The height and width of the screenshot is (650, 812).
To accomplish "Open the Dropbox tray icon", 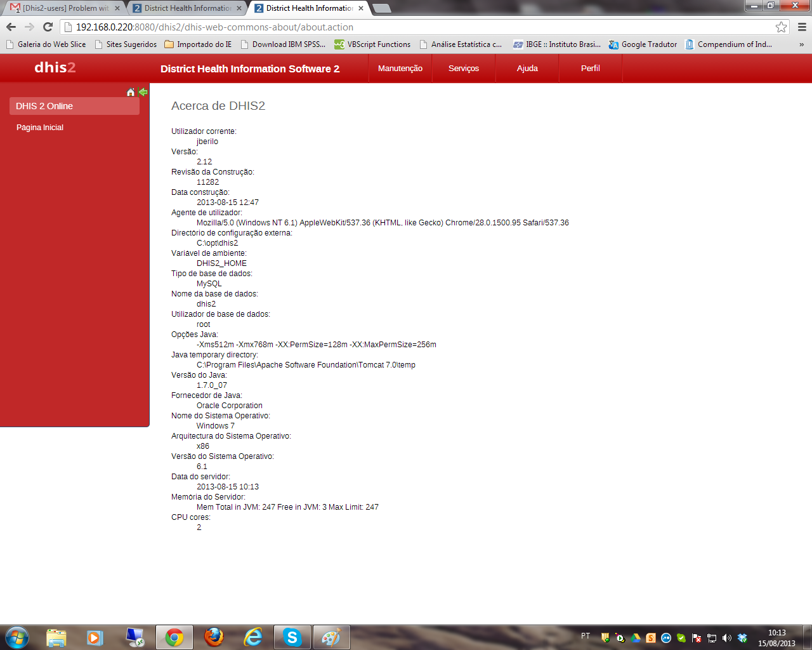I will pyautogui.click(x=742, y=638).
